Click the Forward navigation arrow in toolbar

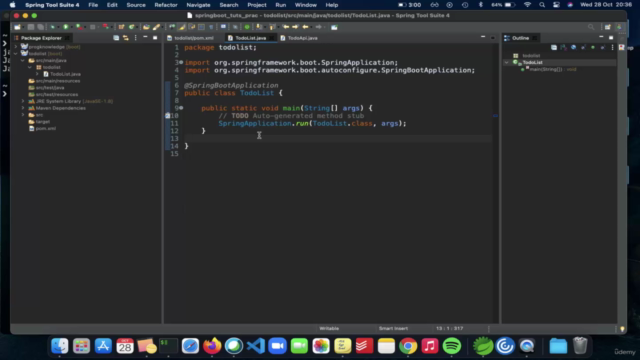click(x=318, y=27)
